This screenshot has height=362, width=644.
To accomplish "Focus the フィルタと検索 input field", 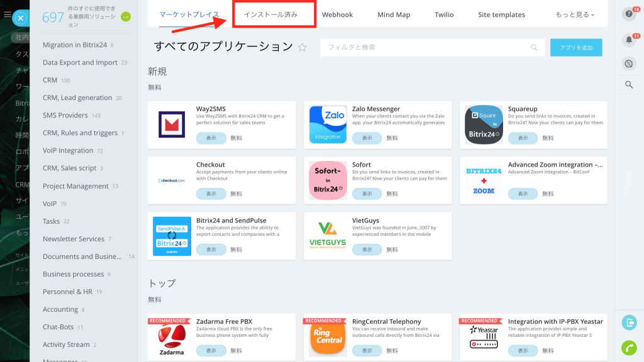I will coord(433,47).
